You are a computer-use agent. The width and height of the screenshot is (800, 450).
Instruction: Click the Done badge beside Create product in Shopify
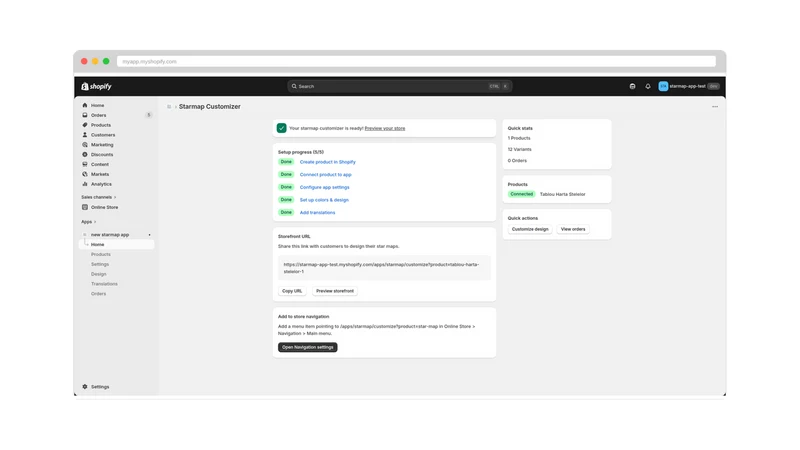pos(286,162)
